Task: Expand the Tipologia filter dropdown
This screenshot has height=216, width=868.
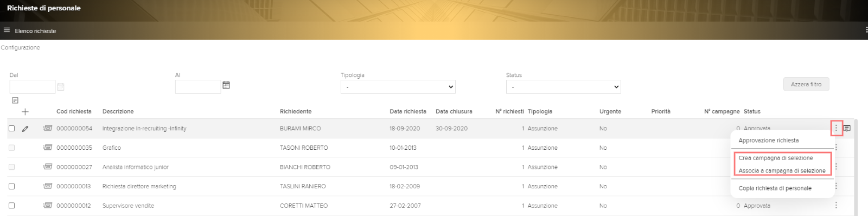Action: (x=398, y=87)
